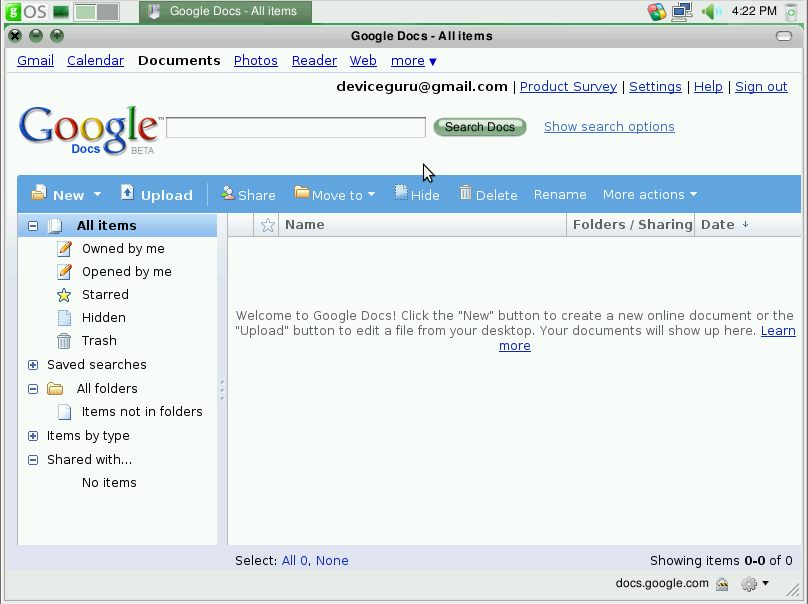Open the status bar gear dropdown arrow
808x604 pixels.
coord(765,583)
